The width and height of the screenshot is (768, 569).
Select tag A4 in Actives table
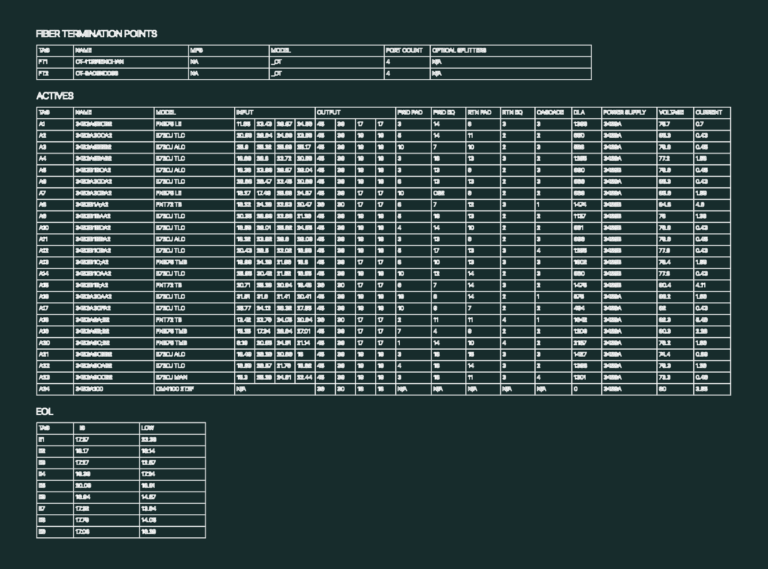coord(43,159)
